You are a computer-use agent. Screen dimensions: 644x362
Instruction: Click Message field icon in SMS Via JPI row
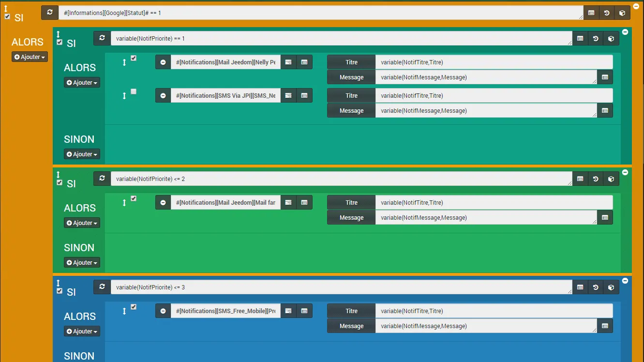[605, 110]
